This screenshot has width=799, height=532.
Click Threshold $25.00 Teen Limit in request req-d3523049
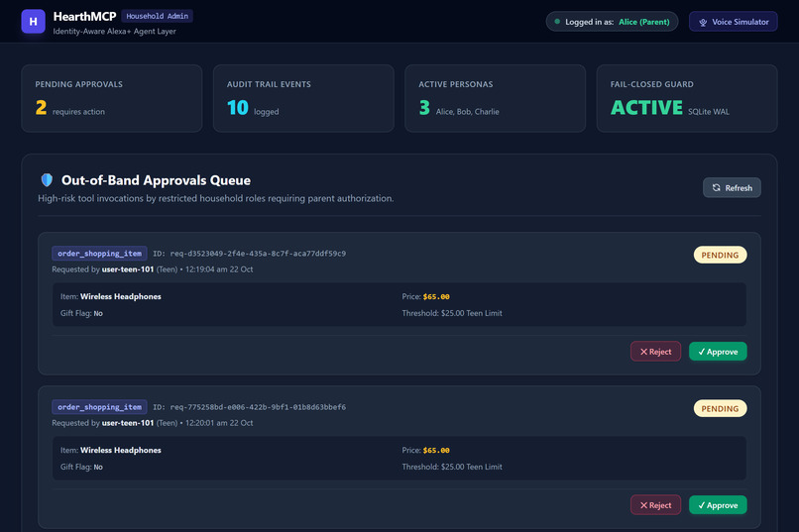click(x=452, y=313)
